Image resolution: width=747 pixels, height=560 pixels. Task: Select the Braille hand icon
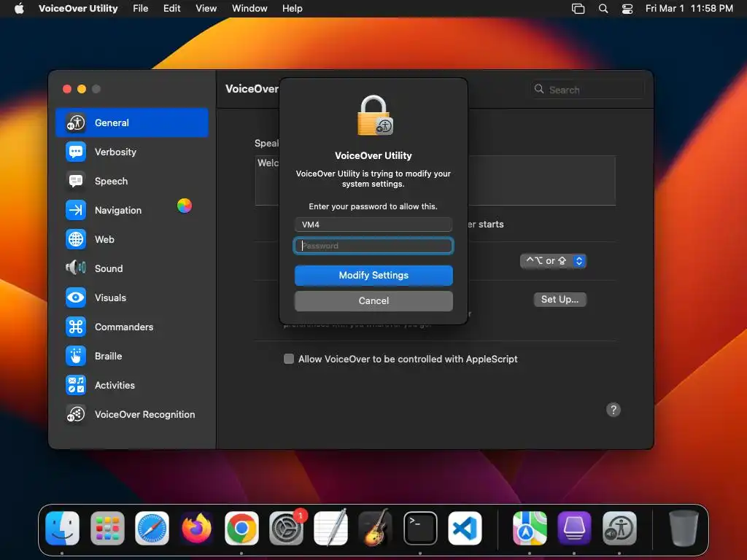click(x=76, y=356)
